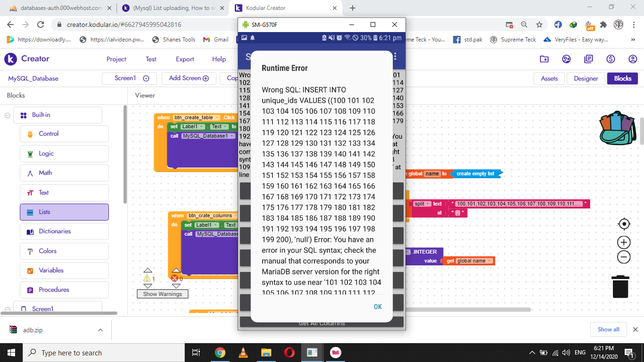The image size is (644, 362).
Task: Zoom in with the plus icon
Action: point(624,242)
